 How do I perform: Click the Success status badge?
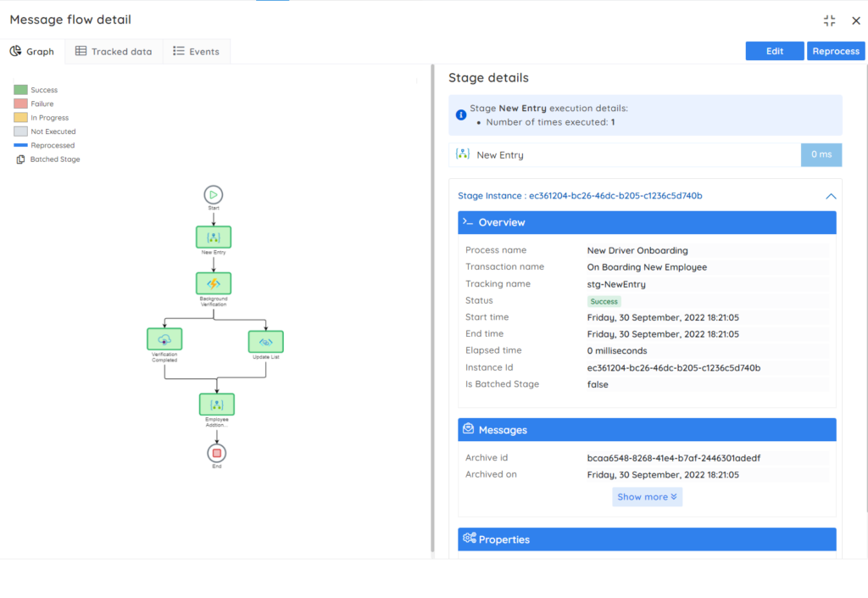click(603, 301)
